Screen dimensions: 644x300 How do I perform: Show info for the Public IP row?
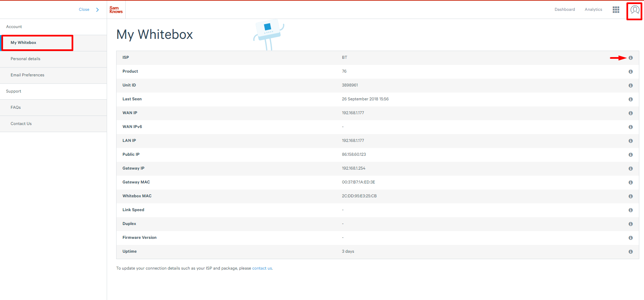[x=630, y=155]
